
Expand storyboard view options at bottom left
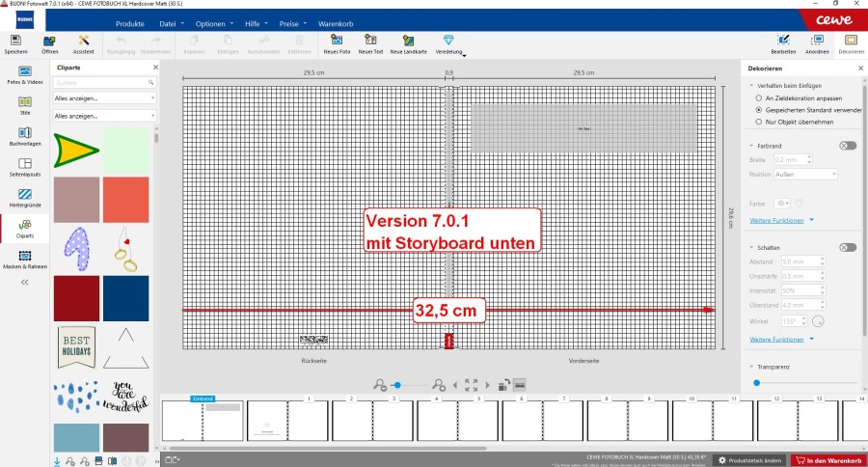173,460
